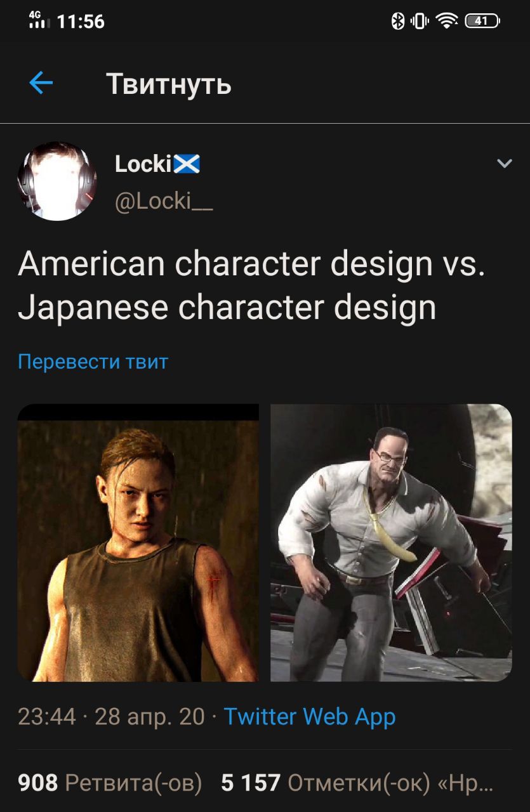Viewport: 530px width, 812px height.
Task: Tap the blue back arrow
Action: 41,83
